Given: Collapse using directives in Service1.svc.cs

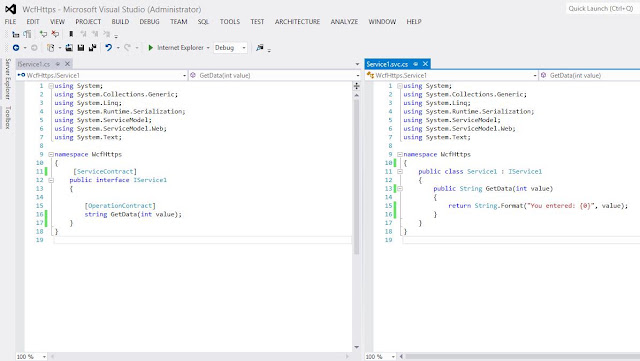Looking at the screenshot, I should pos(400,86).
